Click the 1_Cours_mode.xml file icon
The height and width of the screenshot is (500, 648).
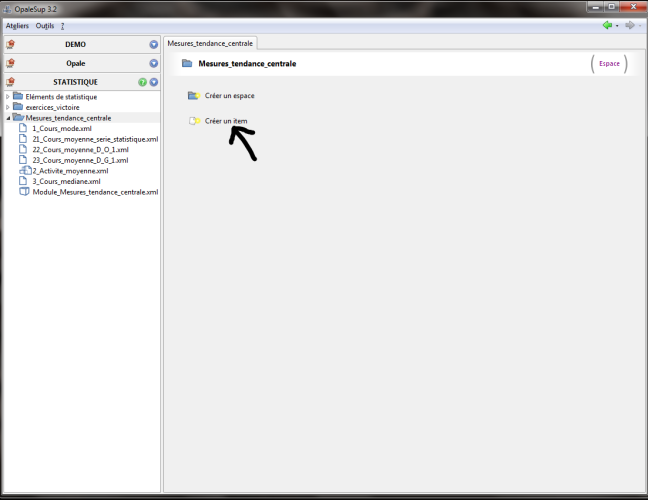click(x=24, y=128)
